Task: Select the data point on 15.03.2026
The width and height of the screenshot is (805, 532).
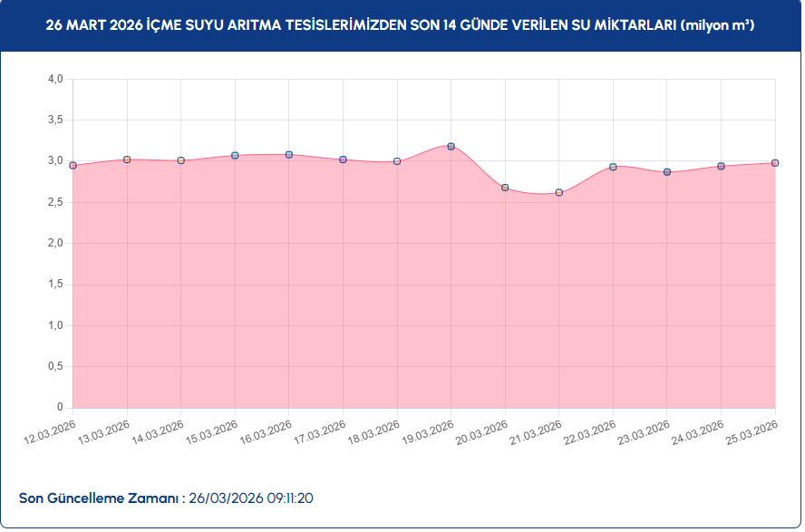Action: click(x=235, y=156)
